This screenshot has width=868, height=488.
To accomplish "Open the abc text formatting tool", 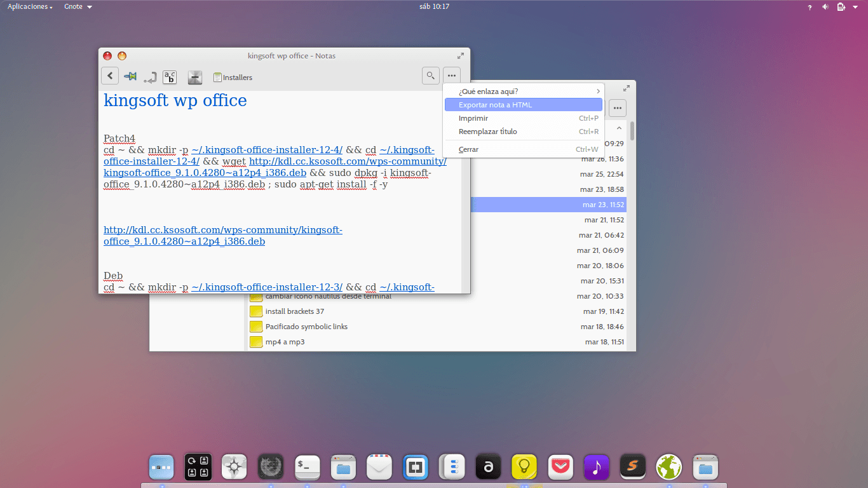I will click(x=170, y=77).
